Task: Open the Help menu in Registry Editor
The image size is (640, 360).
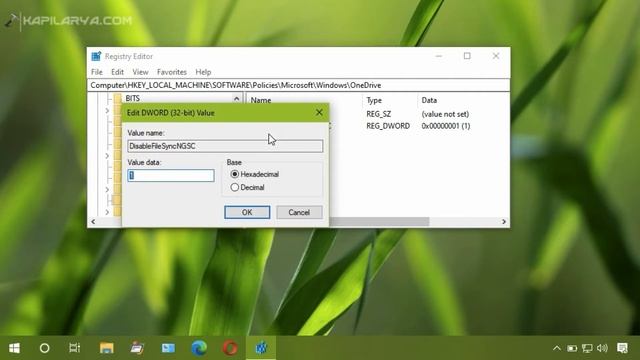Action: [x=203, y=72]
